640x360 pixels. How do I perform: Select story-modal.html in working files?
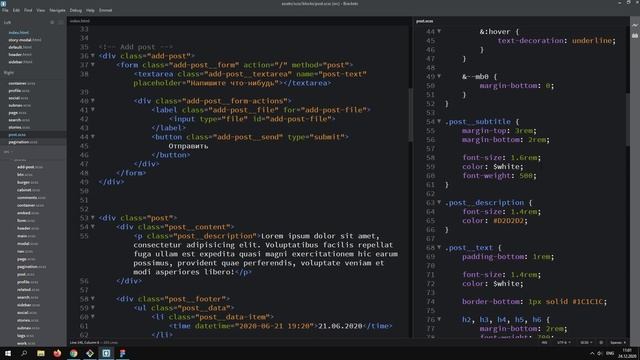tap(25, 40)
